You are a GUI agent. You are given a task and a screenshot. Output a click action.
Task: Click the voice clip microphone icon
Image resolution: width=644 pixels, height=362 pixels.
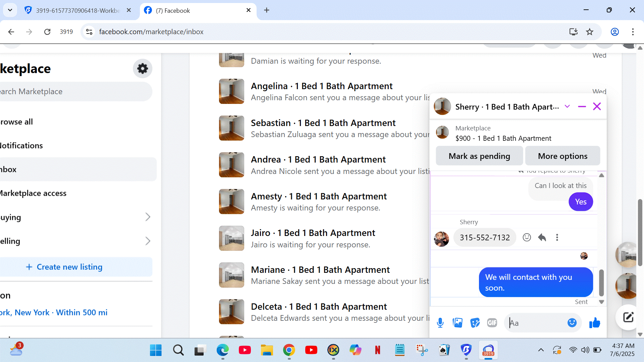pyautogui.click(x=440, y=323)
